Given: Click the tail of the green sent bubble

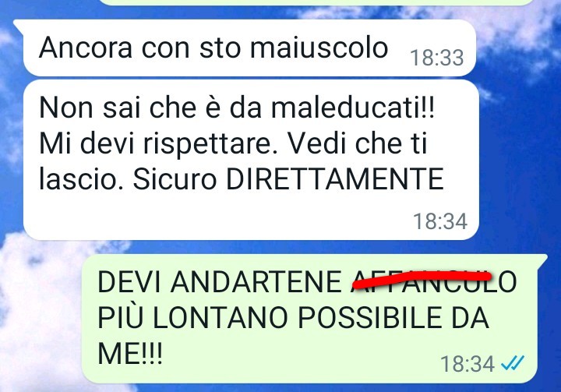Looking at the screenshot, I should [x=542, y=260].
